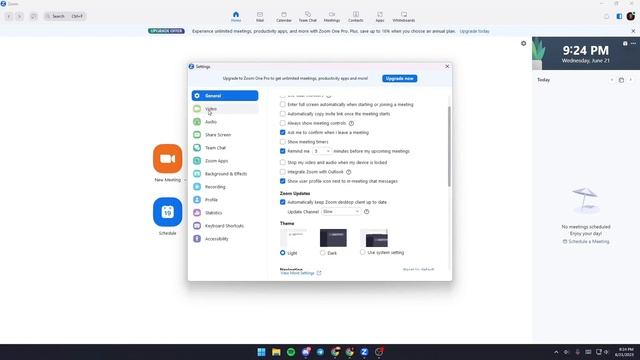Screen dimensions: 640x360
Task: Select Zoom Apps in Settings sidebar
Action: pyautogui.click(x=225, y=161)
